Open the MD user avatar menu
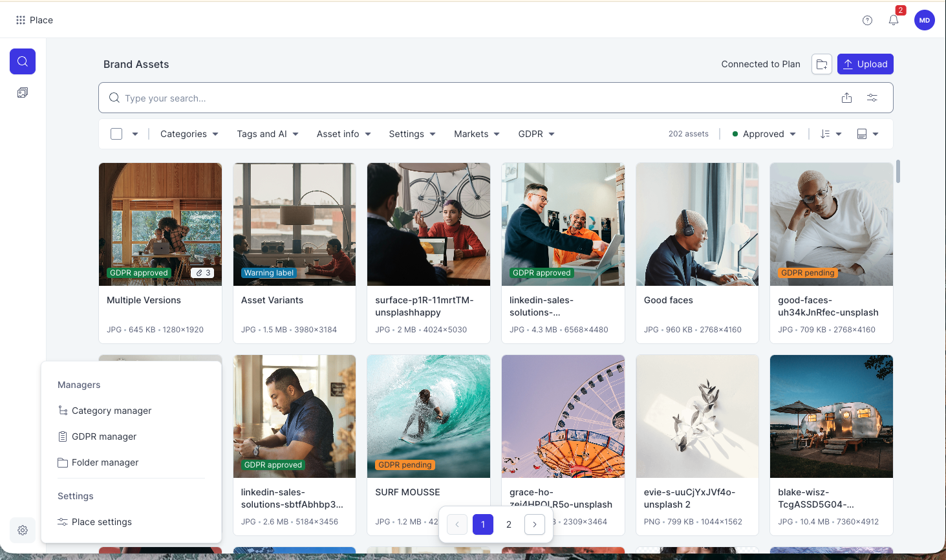Viewport: 946px width, 560px height. coord(925,20)
